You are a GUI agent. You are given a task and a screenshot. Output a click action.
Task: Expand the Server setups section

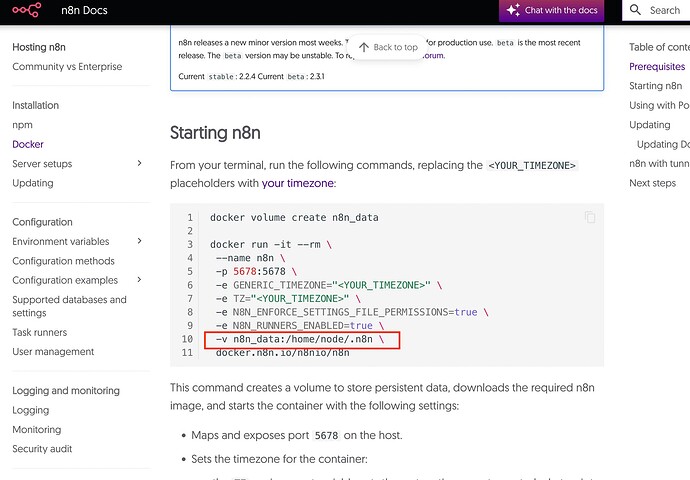coord(139,164)
